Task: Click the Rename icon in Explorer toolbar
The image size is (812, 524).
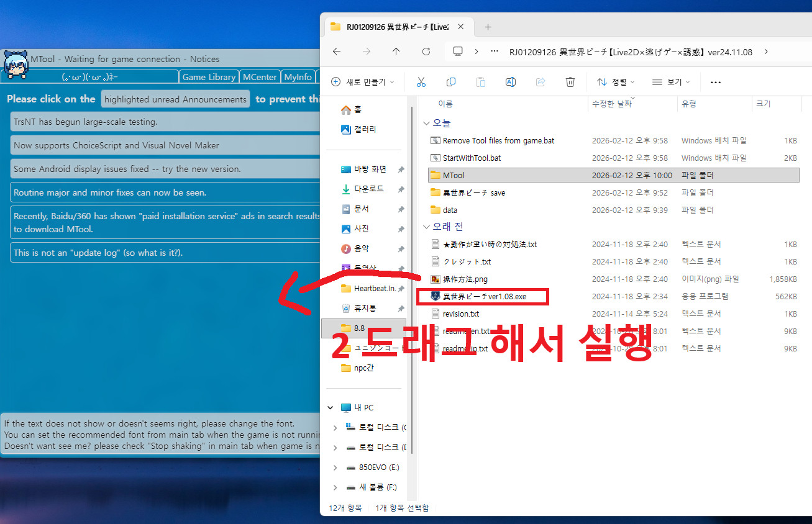Action: click(x=511, y=82)
